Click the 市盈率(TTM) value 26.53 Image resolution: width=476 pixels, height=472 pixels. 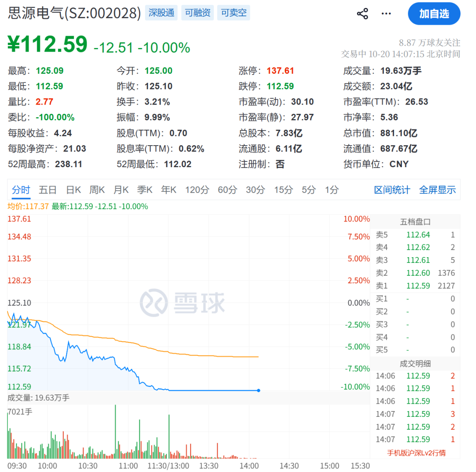coord(416,102)
